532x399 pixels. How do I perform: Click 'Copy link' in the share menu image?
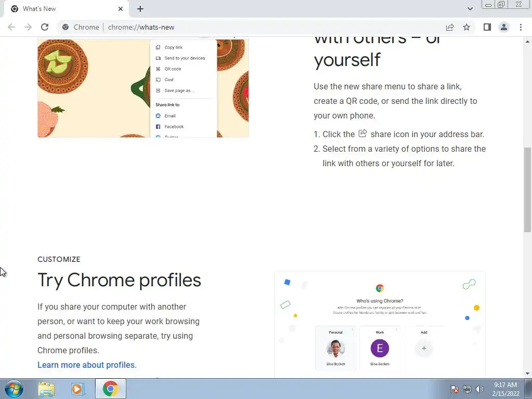[174, 47]
